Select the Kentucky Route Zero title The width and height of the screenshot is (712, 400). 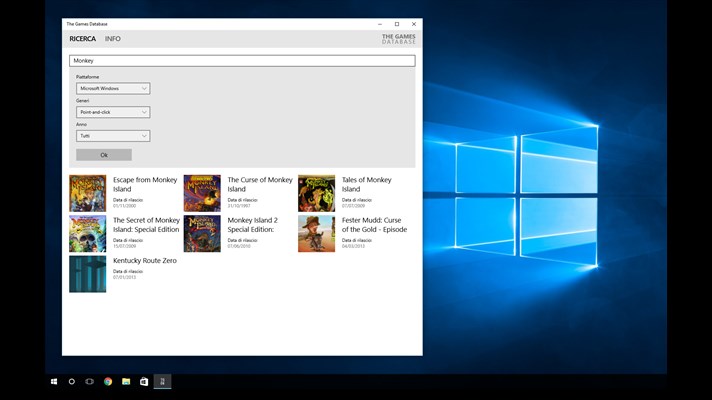coord(145,261)
